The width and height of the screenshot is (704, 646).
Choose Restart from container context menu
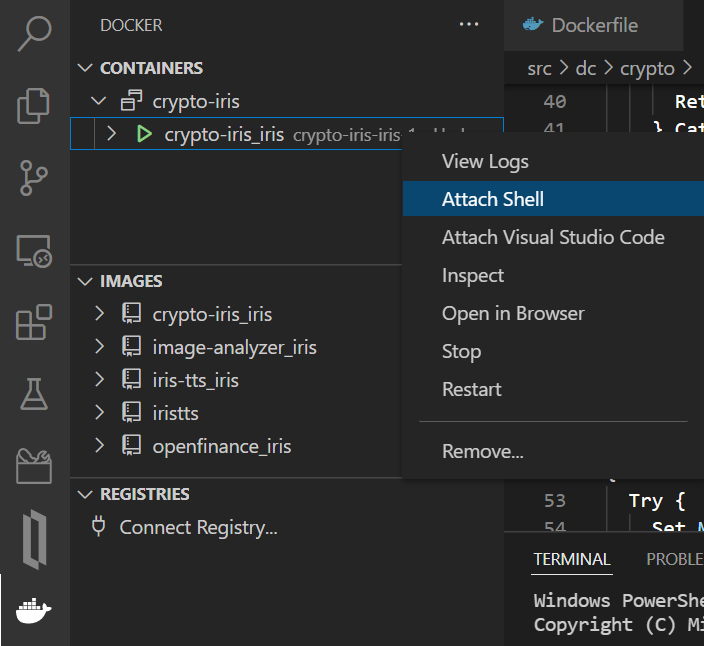pos(553,389)
